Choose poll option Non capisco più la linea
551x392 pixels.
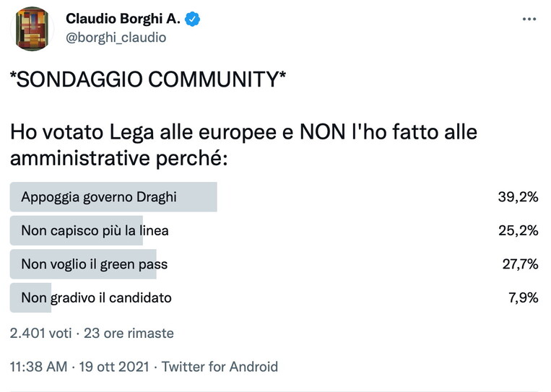coord(95,231)
